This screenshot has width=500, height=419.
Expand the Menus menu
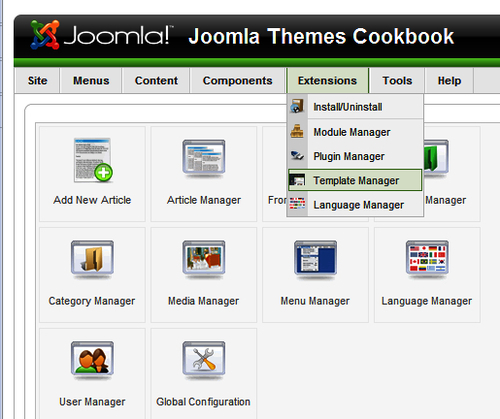(91, 81)
